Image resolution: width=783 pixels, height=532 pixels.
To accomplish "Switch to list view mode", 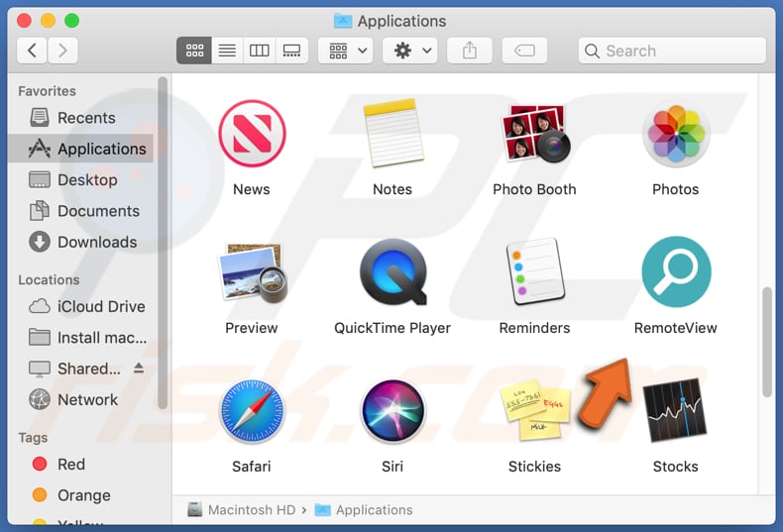I will pos(227,51).
